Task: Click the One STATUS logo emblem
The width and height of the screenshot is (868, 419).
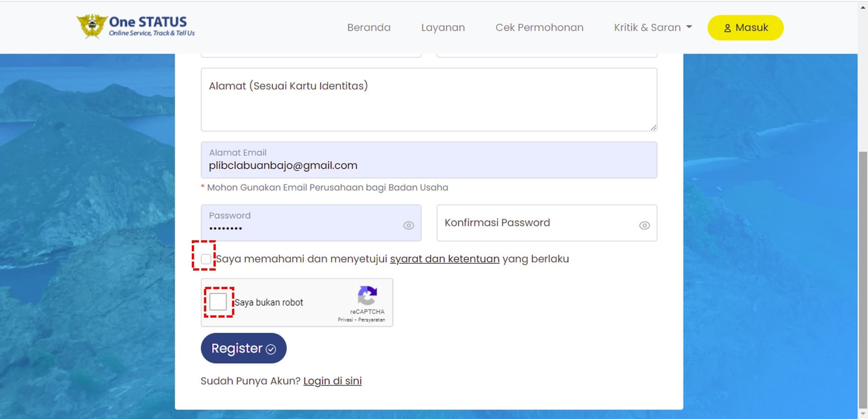Action: pyautogui.click(x=92, y=26)
